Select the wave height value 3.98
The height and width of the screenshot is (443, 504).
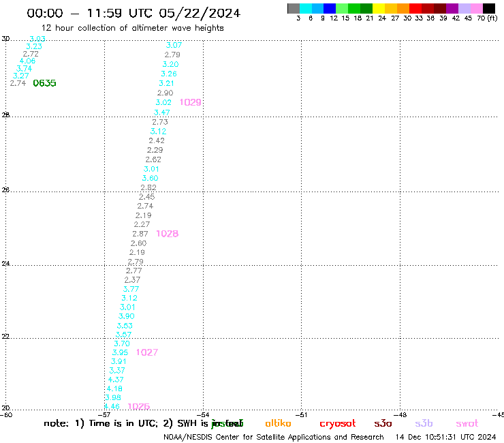[113, 397]
